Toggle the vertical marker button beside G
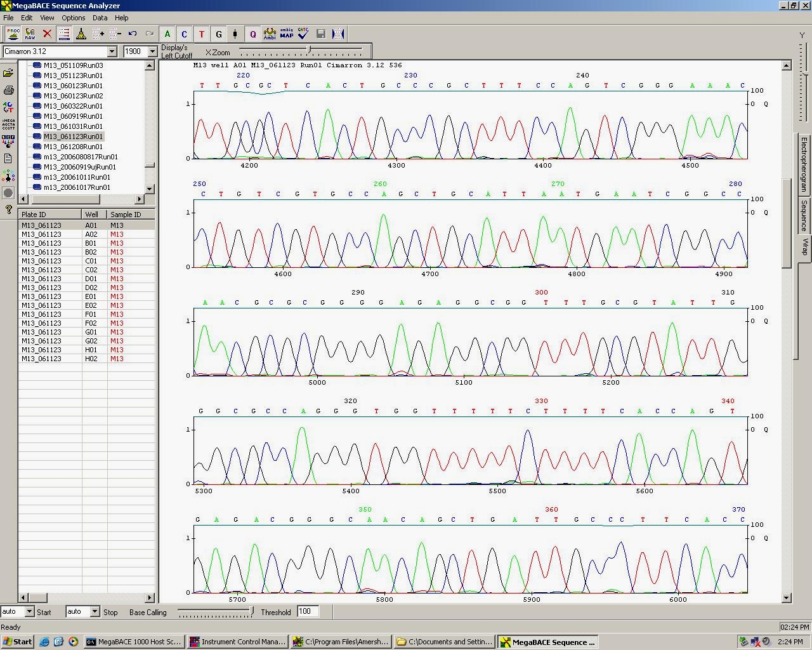Viewport: 812px width, 650px height. (x=235, y=34)
